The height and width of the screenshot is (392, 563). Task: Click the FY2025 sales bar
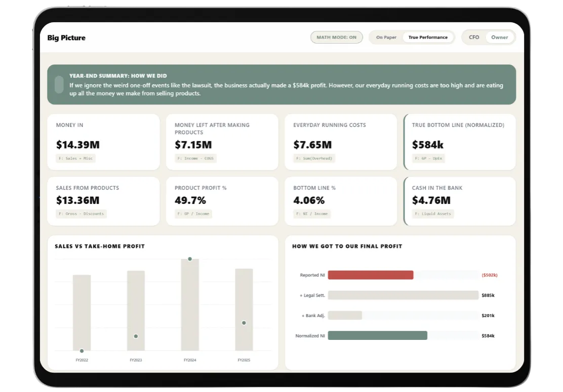(244, 310)
